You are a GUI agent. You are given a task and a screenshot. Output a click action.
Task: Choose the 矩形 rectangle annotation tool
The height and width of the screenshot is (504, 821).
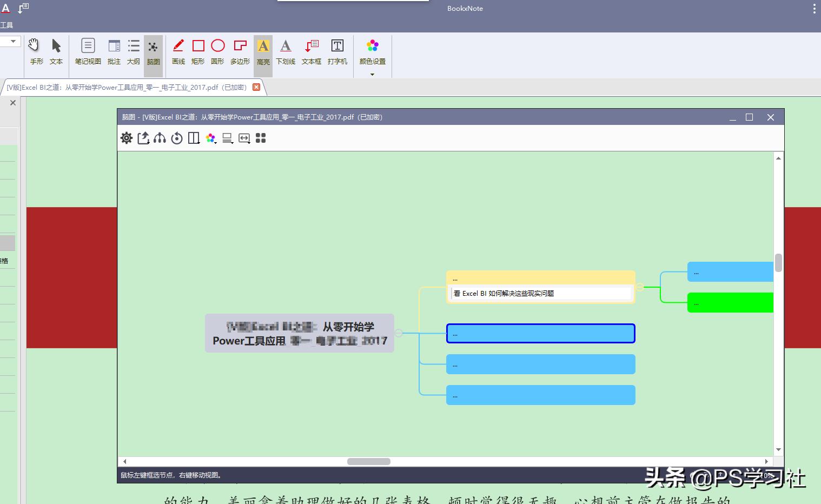pyautogui.click(x=198, y=51)
